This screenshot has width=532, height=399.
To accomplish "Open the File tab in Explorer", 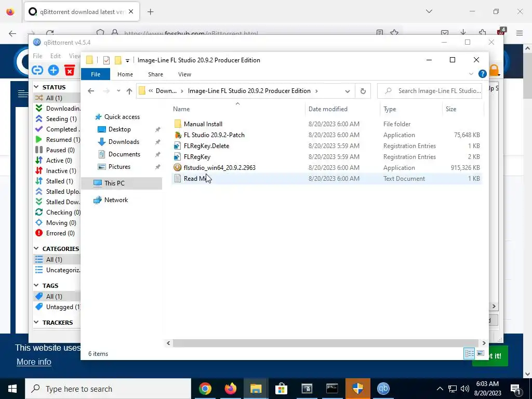I will pos(96,74).
